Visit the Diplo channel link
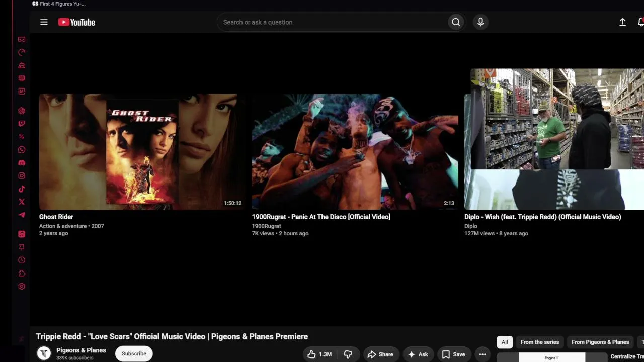This screenshot has height=362, width=644. pos(471,226)
